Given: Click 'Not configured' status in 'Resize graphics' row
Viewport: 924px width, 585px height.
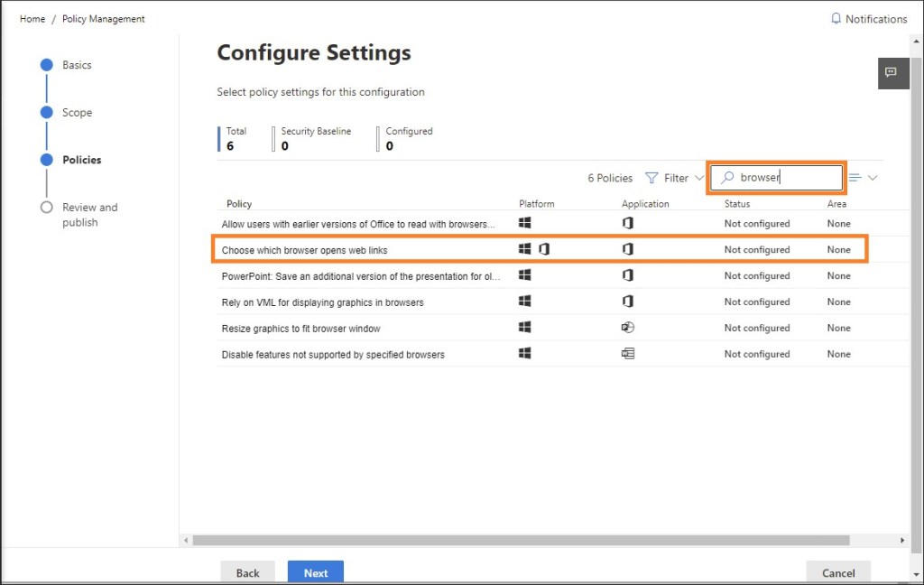Looking at the screenshot, I should click(x=757, y=328).
